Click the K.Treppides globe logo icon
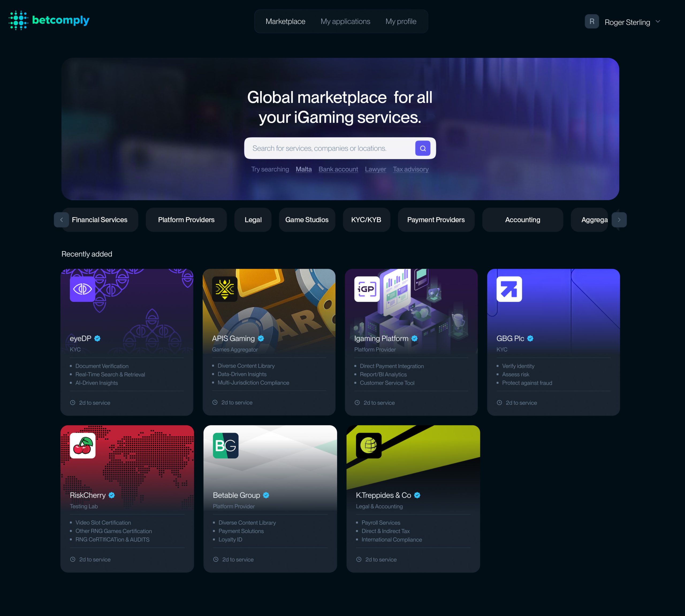 click(368, 445)
